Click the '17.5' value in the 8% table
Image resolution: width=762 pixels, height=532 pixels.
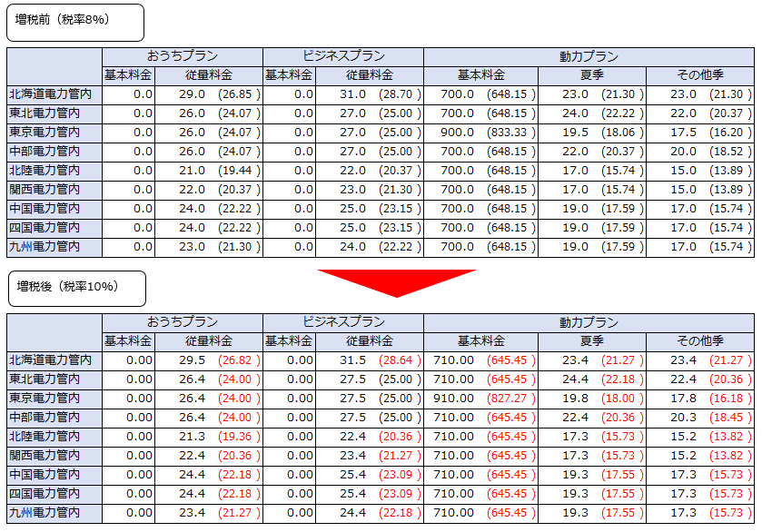683,133
